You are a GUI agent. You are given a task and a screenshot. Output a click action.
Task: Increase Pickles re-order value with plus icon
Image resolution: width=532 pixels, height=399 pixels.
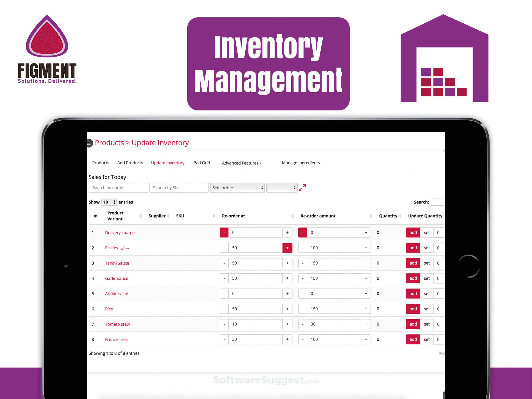click(x=287, y=248)
